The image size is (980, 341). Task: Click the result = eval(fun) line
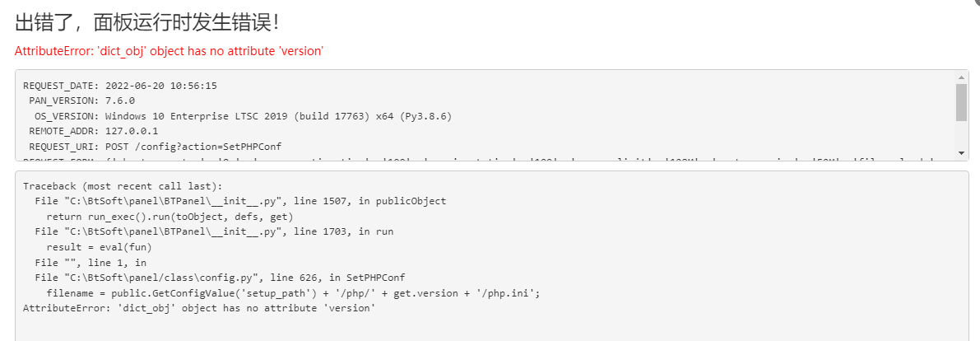(x=100, y=247)
